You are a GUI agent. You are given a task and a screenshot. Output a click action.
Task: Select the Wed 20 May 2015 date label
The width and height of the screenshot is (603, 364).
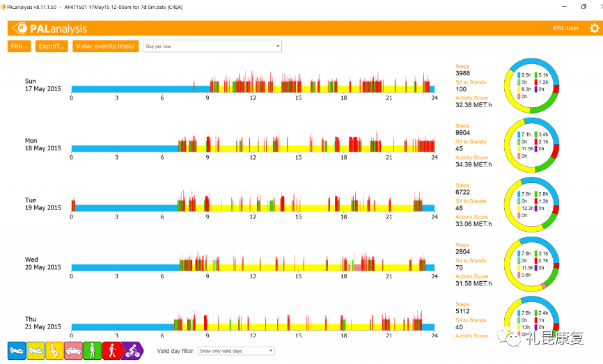coord(42,264)
